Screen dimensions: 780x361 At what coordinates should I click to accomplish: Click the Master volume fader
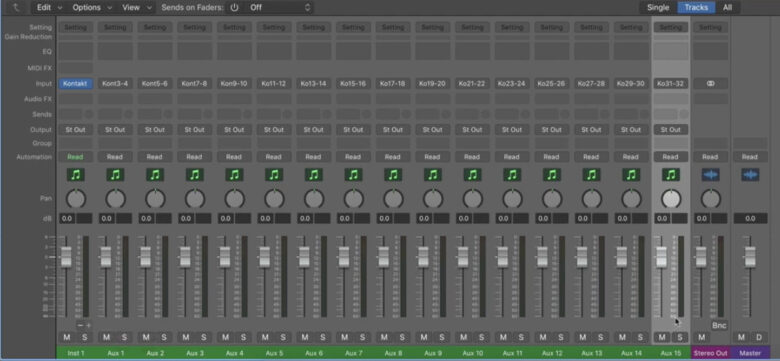tap(750, 257)
